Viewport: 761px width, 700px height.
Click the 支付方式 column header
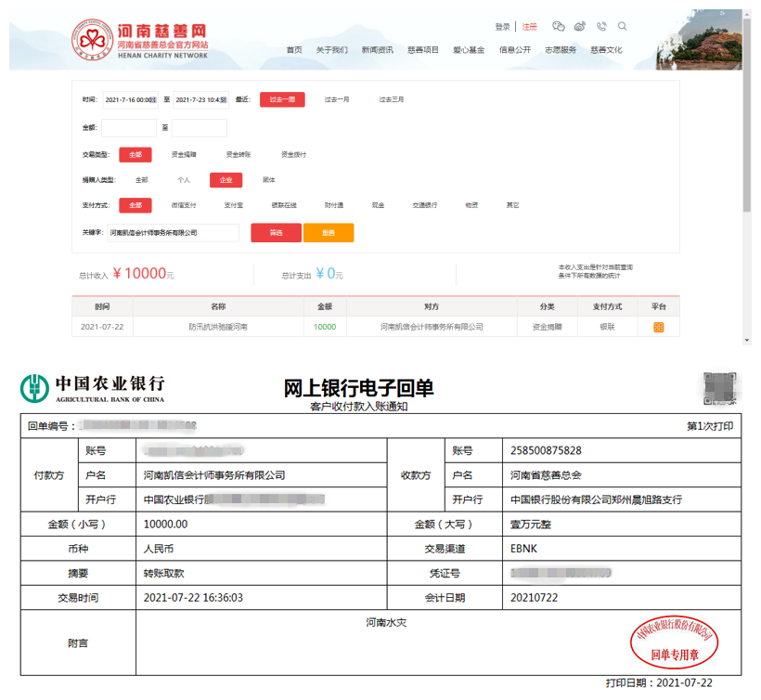607,306
